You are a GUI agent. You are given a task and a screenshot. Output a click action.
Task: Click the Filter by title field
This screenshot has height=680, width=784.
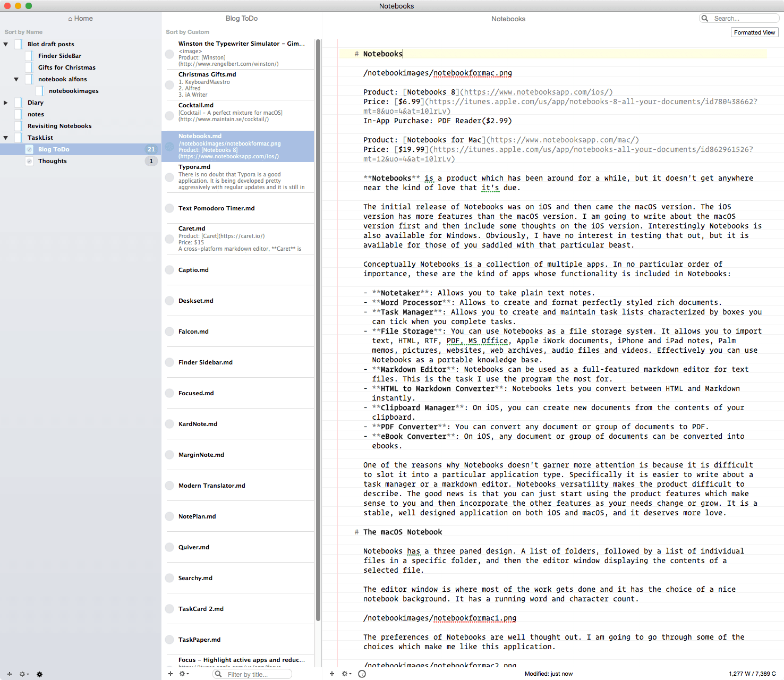(x=252, y=674)
